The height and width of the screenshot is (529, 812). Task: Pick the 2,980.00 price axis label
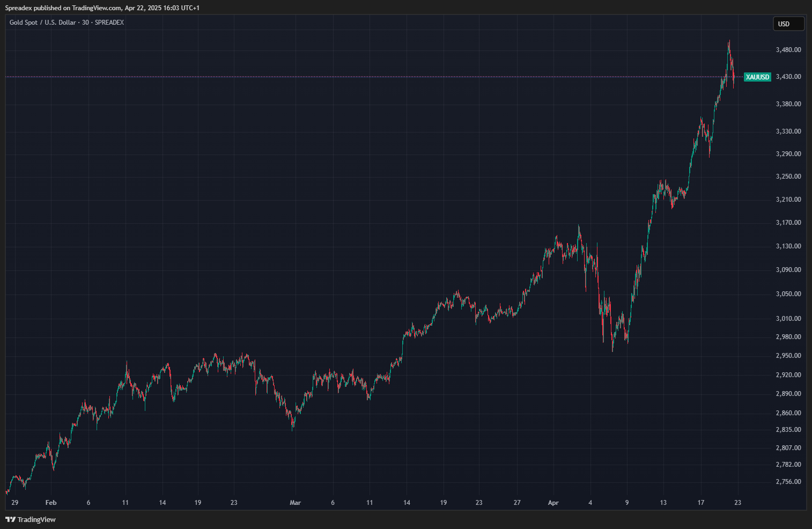pyautogui.click(x=788, y=337)
